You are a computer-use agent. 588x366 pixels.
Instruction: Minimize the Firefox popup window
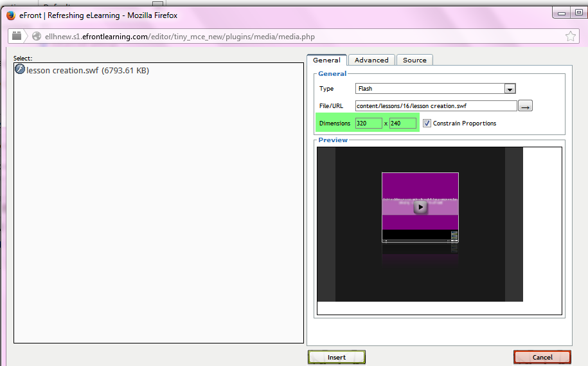tap(562, 12)
